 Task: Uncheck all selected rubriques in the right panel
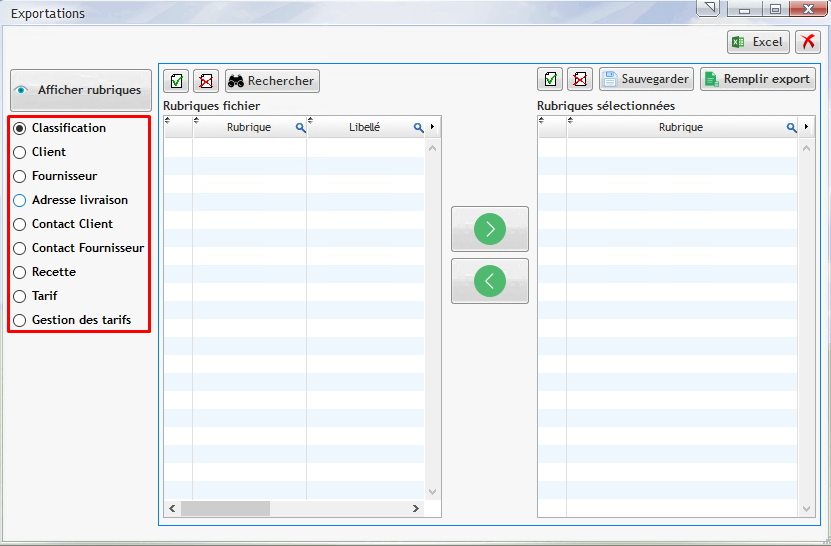click(579, 79)
